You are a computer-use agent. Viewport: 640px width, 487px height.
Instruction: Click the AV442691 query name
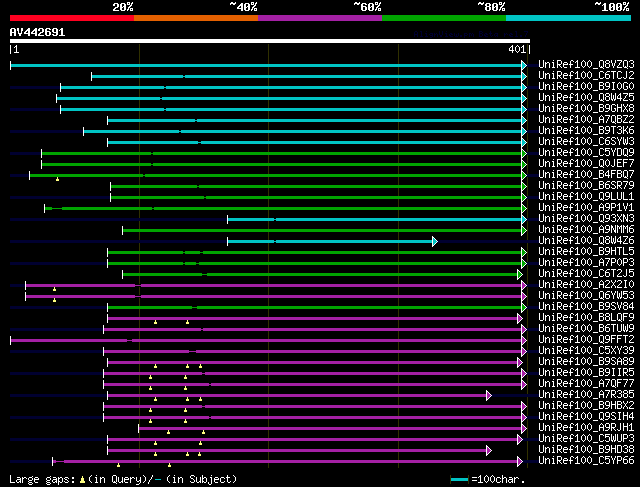pyautogui.click(x=37, y=32)
